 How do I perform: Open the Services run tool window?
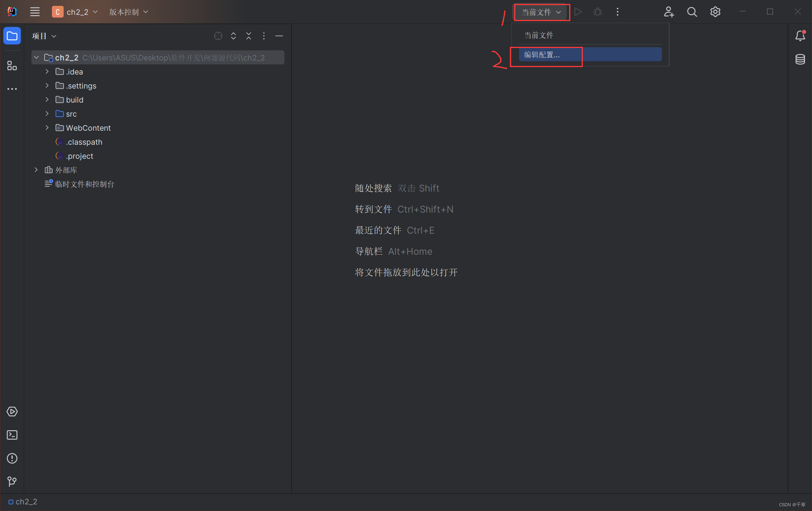[x=12, y=412]
